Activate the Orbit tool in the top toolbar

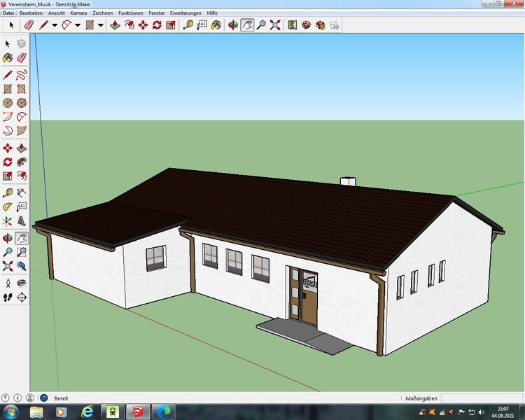click(x=233, y=25)
